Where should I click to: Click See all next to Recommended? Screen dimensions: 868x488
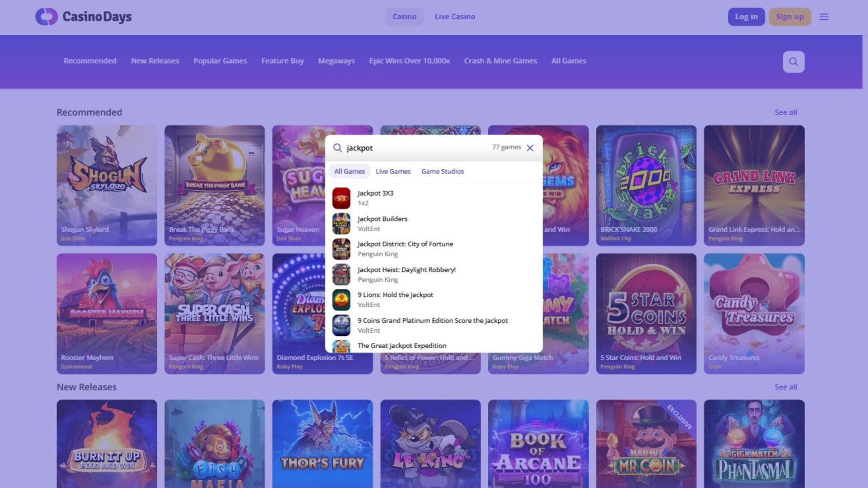[785, 112]
